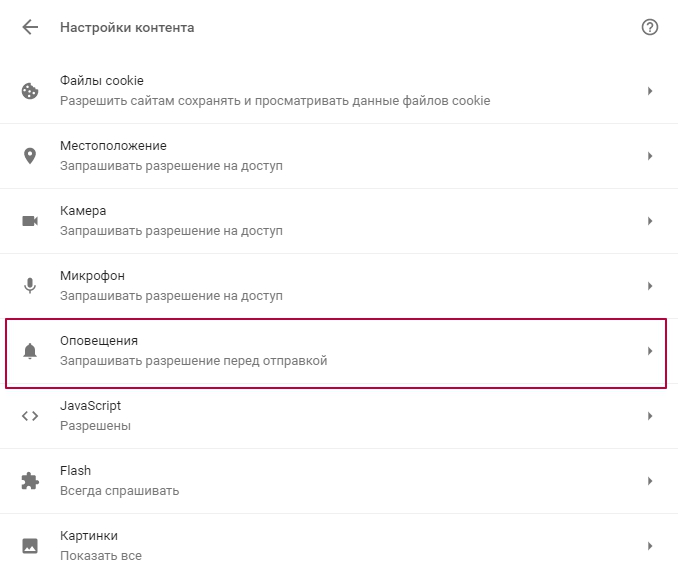
Task: Click the cookie icon
Action: click(x=30, y=91)
